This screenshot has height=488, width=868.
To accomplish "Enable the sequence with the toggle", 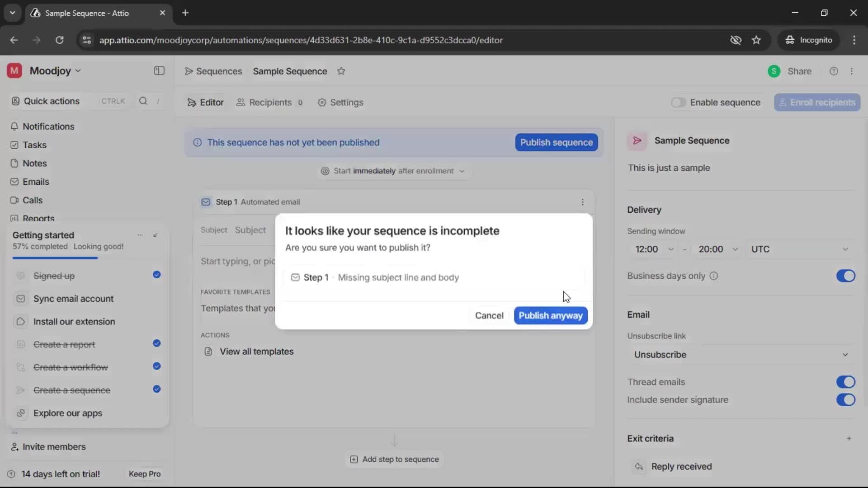I will click(679, 102).
